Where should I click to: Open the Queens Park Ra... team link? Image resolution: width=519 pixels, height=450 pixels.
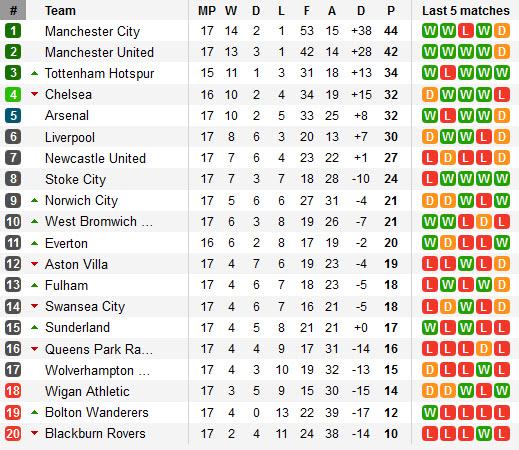(x=99, y=349)
